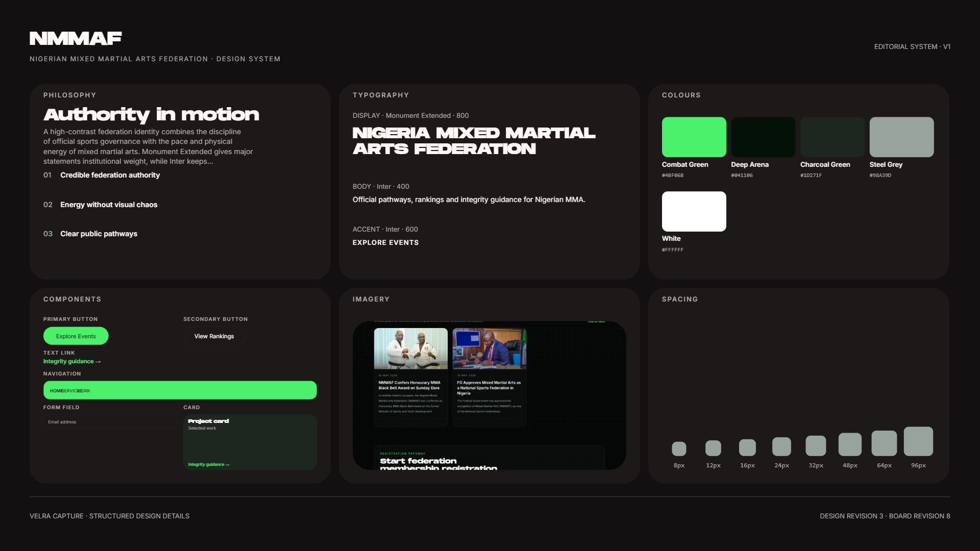Select the #FFFFFF hex code
The width and height of the screenshot is (980, 551).
[x=673, y=250]
